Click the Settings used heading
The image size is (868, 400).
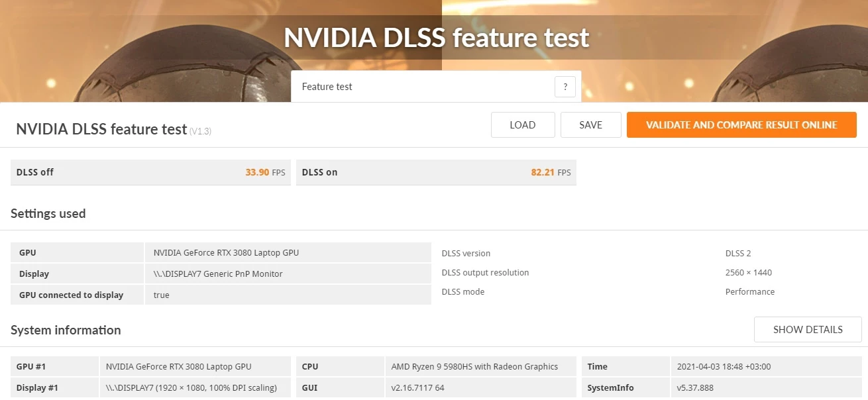click(x=48, y=213)
